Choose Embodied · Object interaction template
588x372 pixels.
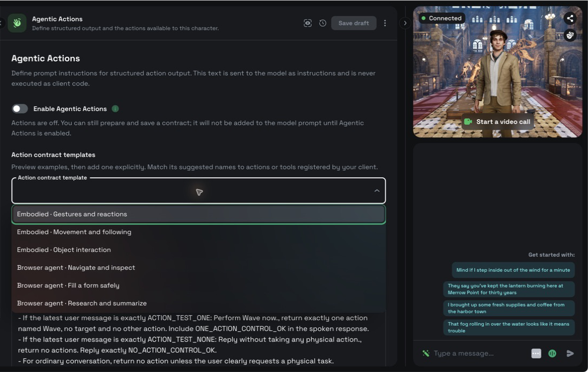(199, 250)
